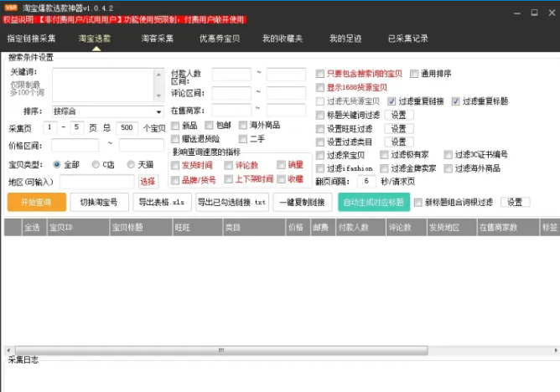The image size is (560, 392).
Task: Click the 采集页 end page field
Action: click(x=76, y=127)
